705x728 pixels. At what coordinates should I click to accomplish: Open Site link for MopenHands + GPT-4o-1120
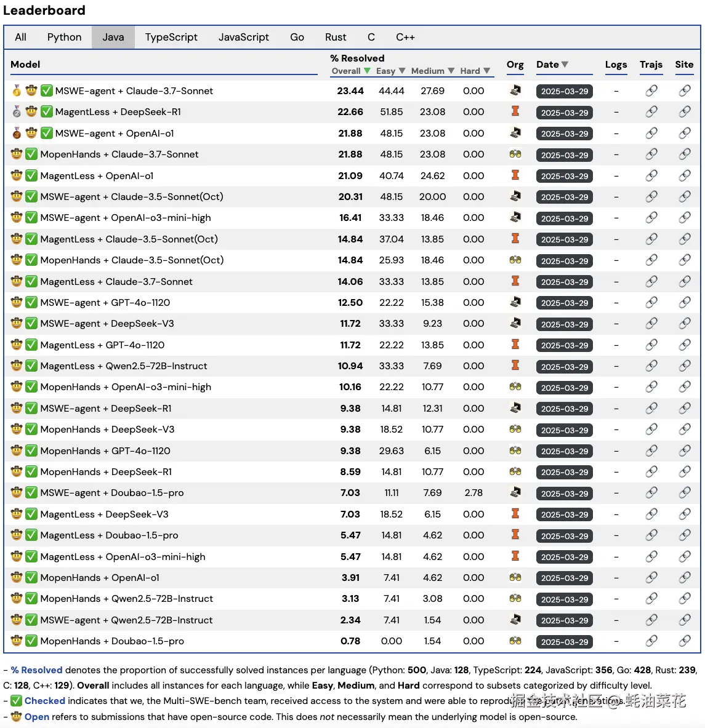(x=685, y=451)
